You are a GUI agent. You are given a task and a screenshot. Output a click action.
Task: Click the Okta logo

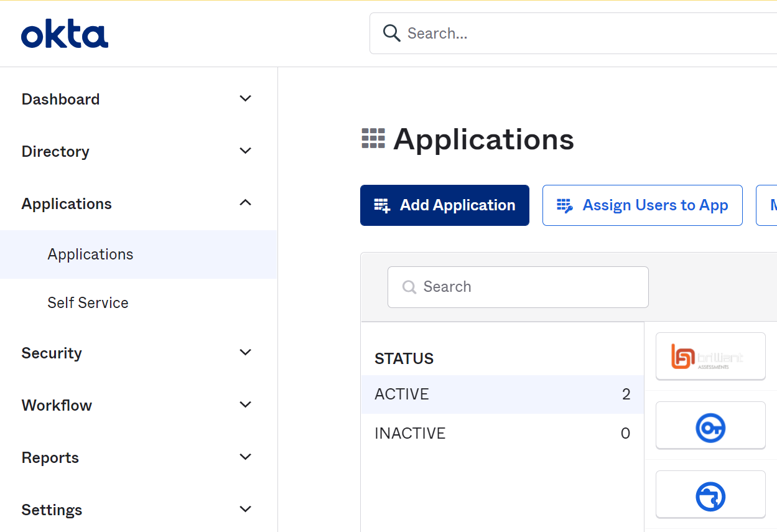point(64,33)
